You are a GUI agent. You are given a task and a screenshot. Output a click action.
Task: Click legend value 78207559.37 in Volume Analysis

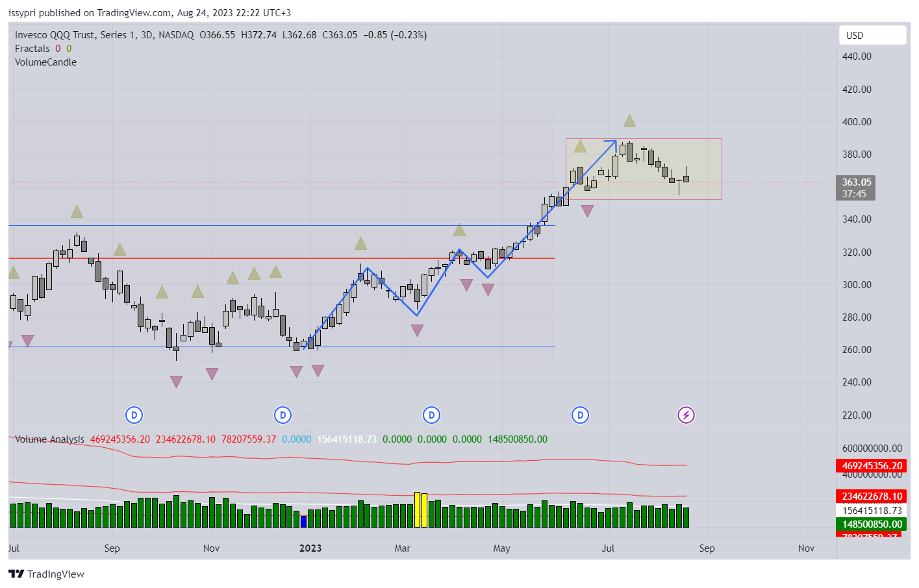pyautogui.click(x=249, y=439)
